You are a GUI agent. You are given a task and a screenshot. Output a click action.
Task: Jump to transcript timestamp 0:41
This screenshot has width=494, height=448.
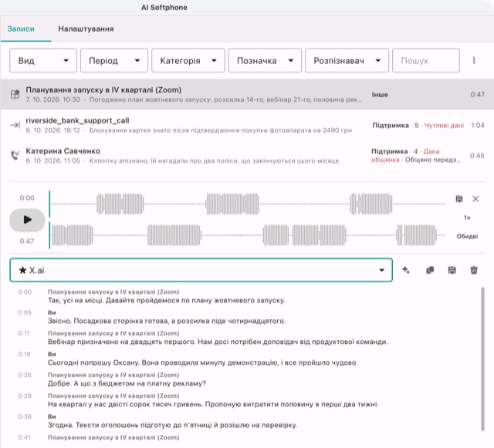point(24,437)
